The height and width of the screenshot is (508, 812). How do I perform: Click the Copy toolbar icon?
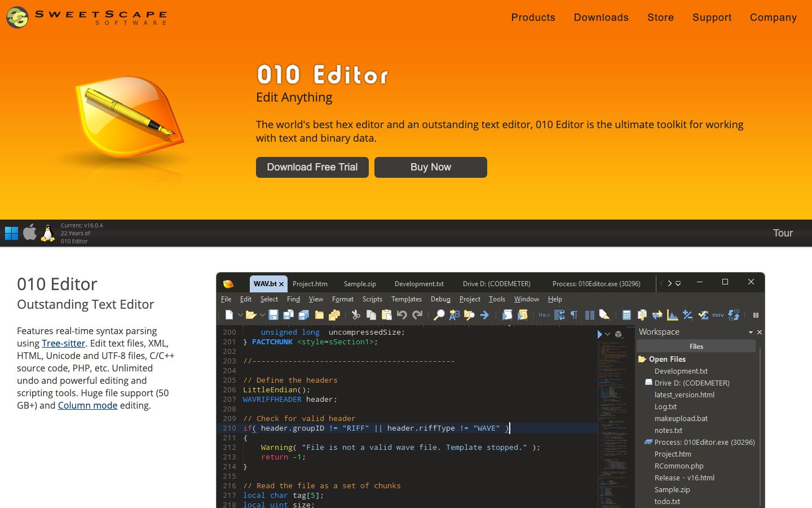(x=371, y=315)
